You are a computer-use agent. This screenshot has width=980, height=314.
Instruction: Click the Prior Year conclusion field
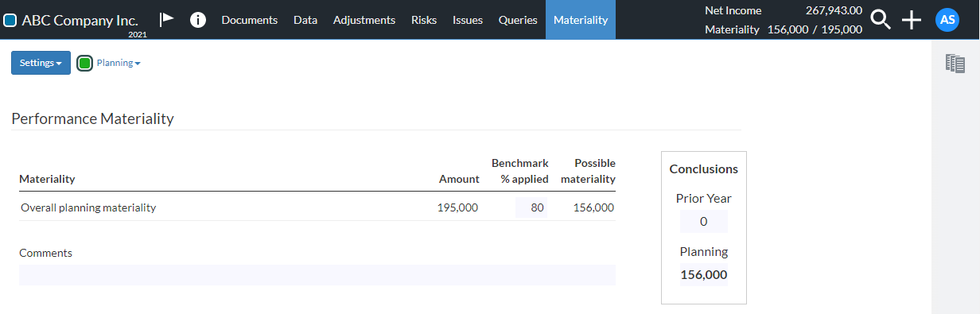pos(703,222)
